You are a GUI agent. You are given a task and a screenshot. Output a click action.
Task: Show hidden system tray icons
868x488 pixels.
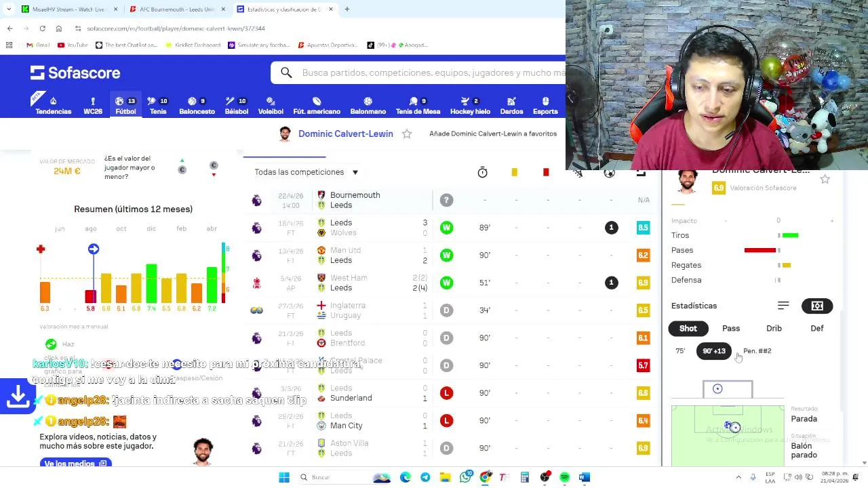coord(738,477)
